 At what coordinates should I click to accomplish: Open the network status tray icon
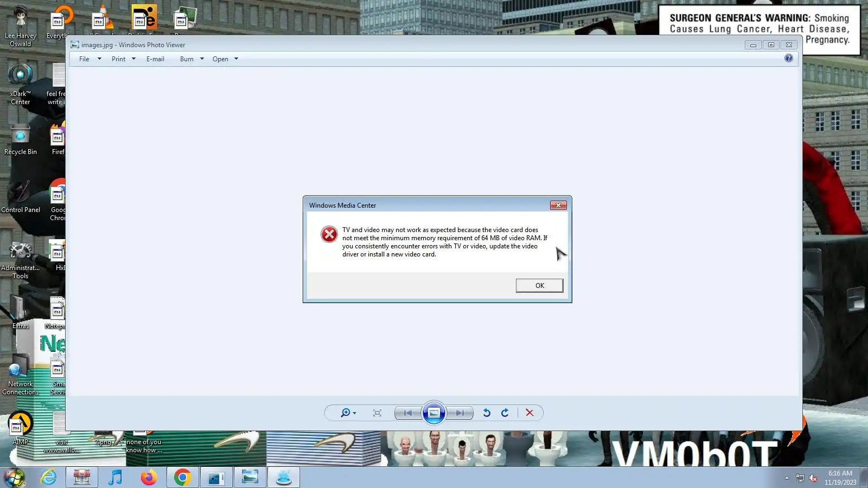coord(800,478)
